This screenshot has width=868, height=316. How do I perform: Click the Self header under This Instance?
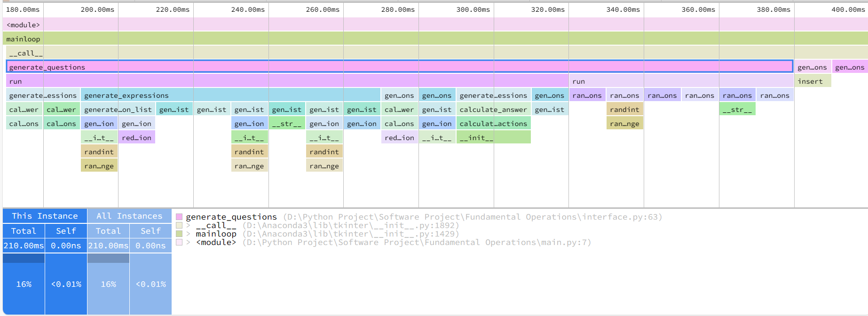tap(66, 231)
